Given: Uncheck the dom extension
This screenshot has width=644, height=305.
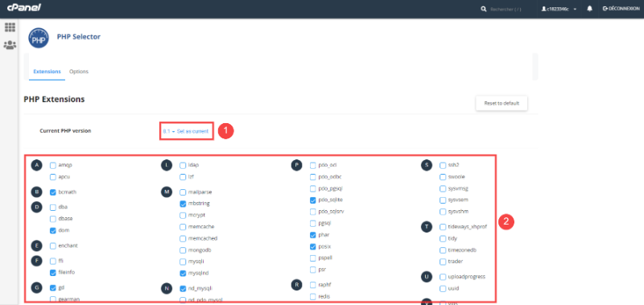Looking at the screenshot, I should pyautogui.click(x=53, y=231).
